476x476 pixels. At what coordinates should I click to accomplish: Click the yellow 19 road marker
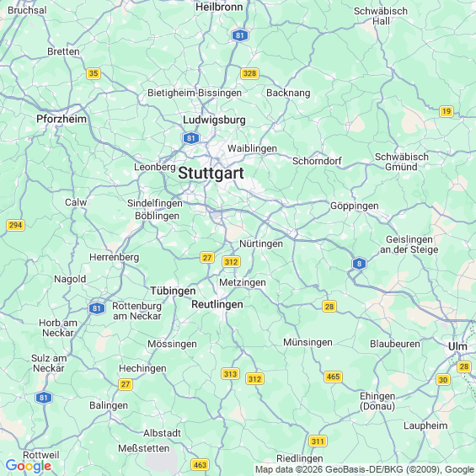(447, 111)
